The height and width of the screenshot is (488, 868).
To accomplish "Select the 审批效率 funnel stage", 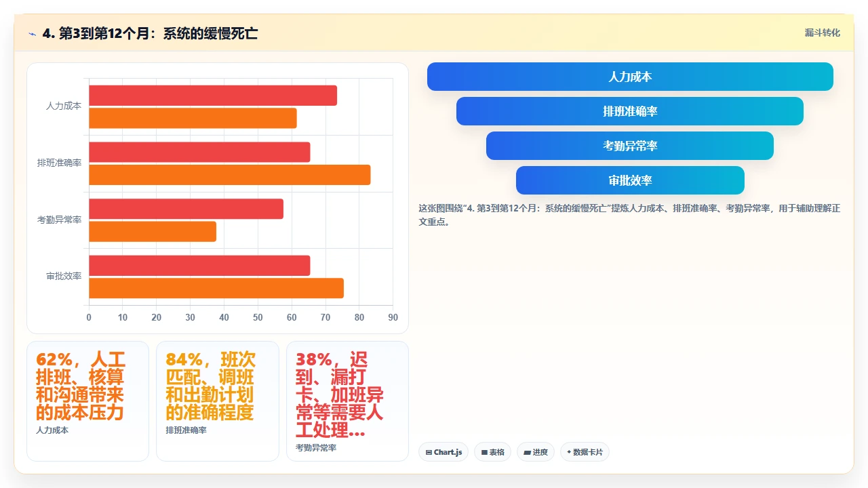I will (630, 180).
